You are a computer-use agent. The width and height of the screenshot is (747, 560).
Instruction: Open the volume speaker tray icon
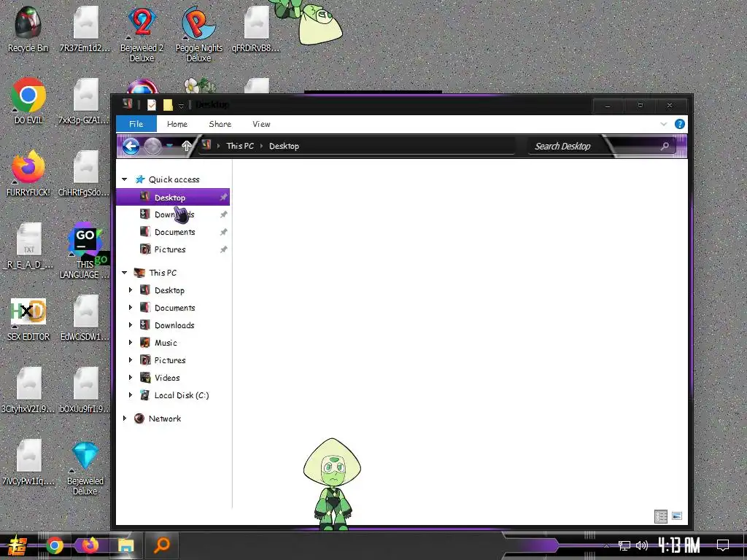click(642, 545)
